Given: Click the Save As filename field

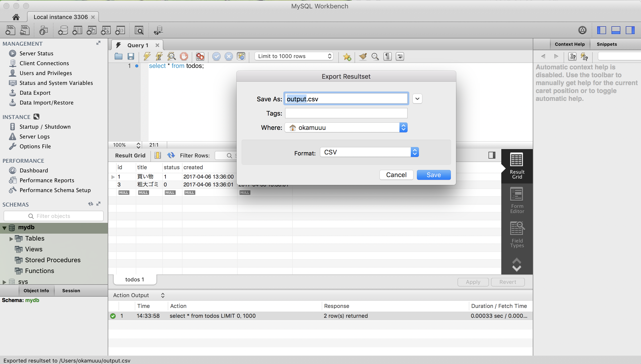Looking at the screenshot, I should [346, 99].
